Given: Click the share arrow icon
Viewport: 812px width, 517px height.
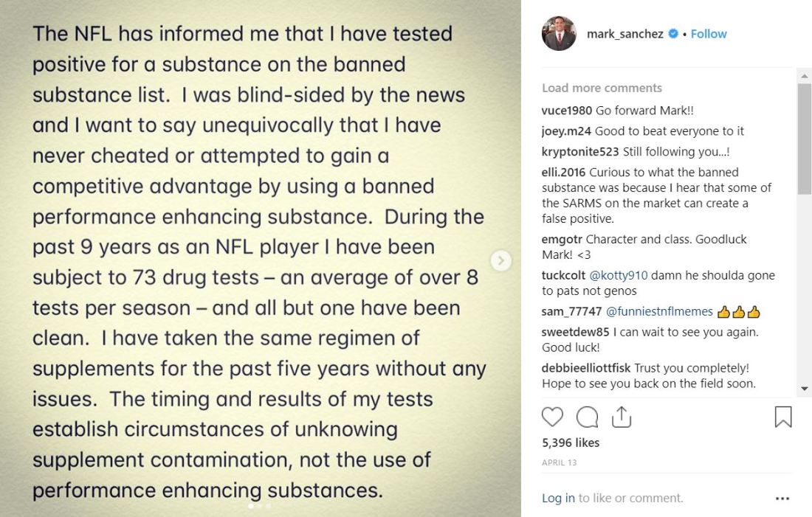Looking at the screenshot, I should point(622,417).
